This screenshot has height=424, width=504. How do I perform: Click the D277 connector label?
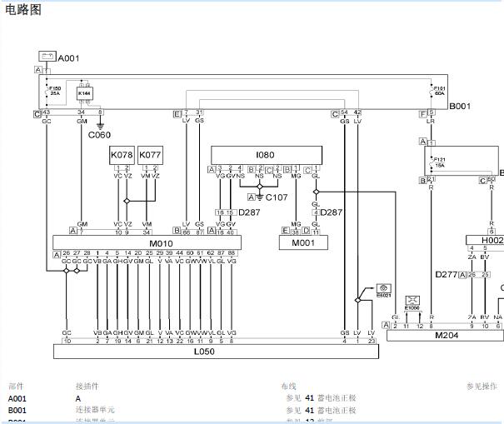(447, 275)
